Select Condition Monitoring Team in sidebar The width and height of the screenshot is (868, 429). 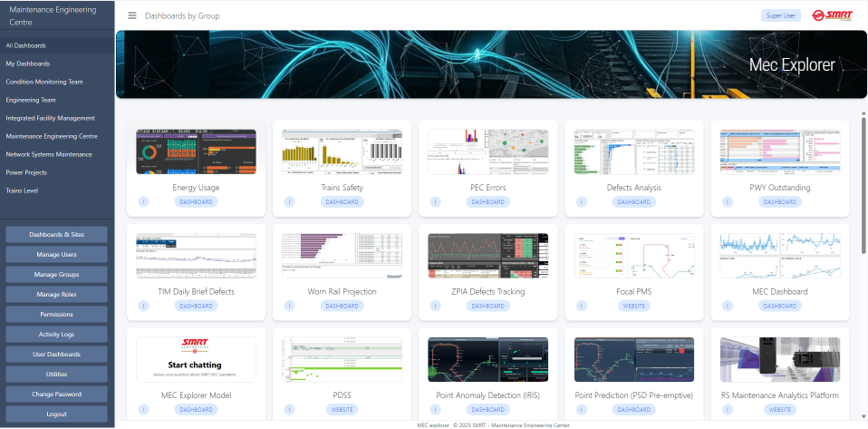(44, 82)
